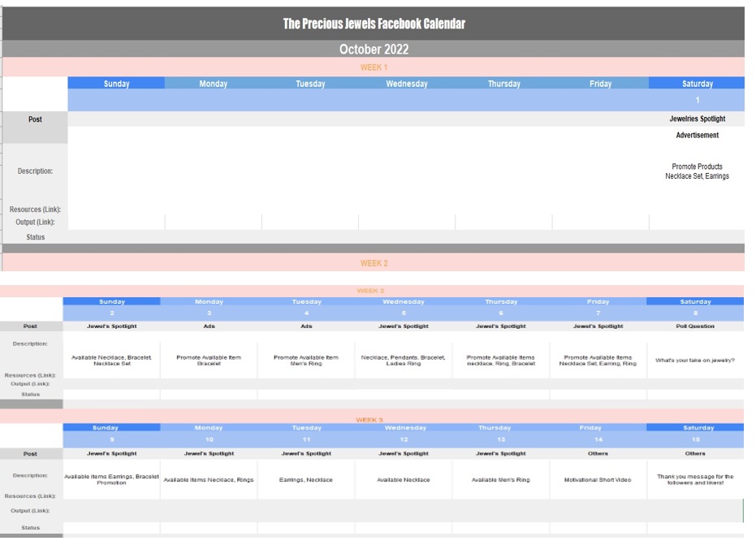Click date cell '3' under Monday
This screenshot has width=756, height=545.
click(209, 313)
